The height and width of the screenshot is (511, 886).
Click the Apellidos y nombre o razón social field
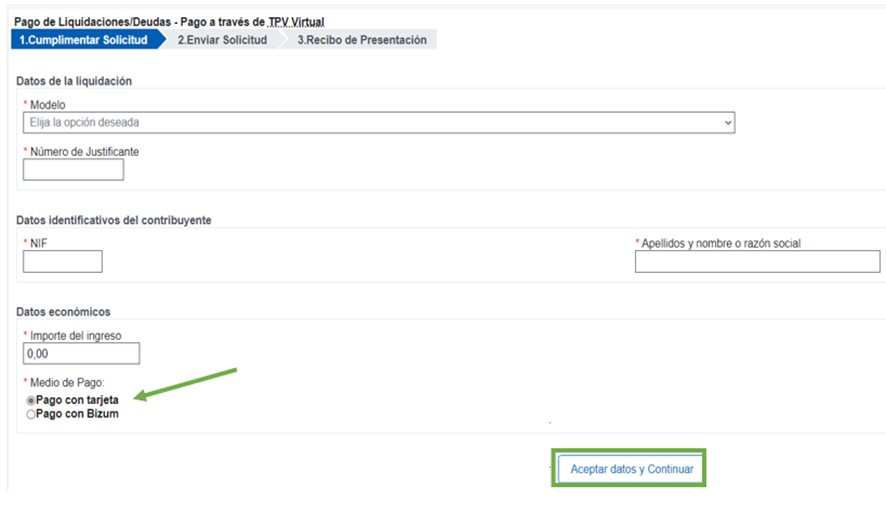(757, 262)
